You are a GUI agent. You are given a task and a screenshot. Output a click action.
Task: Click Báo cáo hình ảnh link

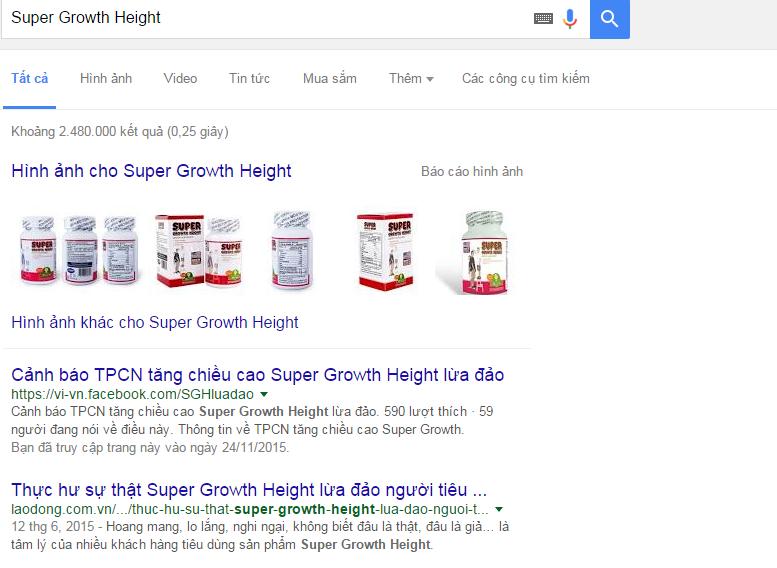(472, 171)
